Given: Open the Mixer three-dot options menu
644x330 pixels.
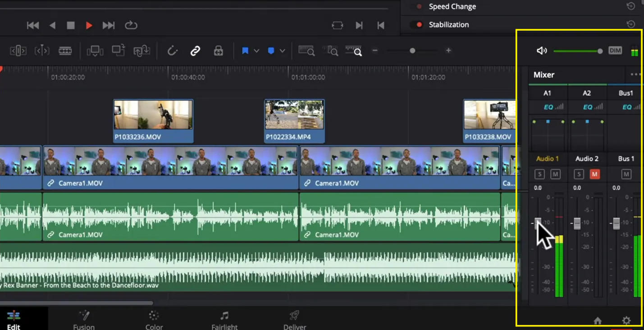Looking at the screenshot, I should point(635,75).
